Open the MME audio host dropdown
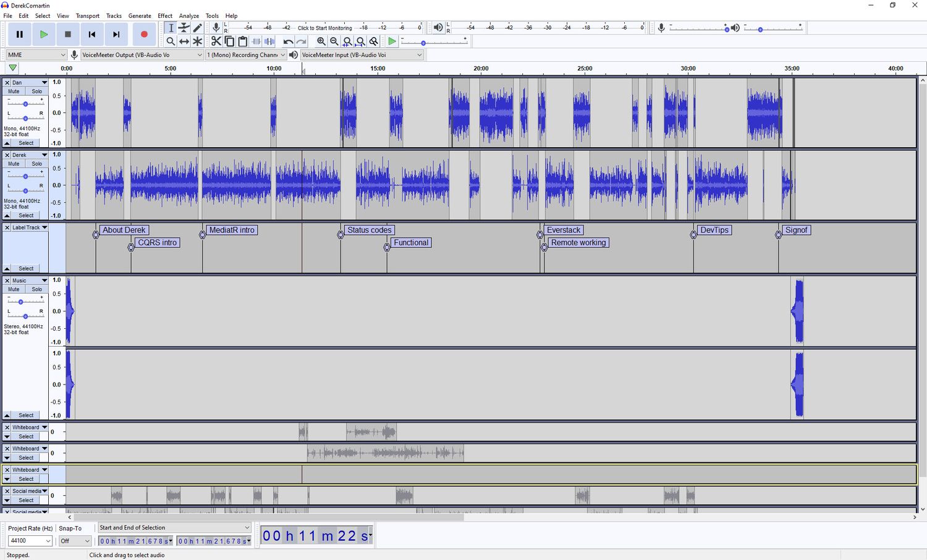 (x=36, y=55)
